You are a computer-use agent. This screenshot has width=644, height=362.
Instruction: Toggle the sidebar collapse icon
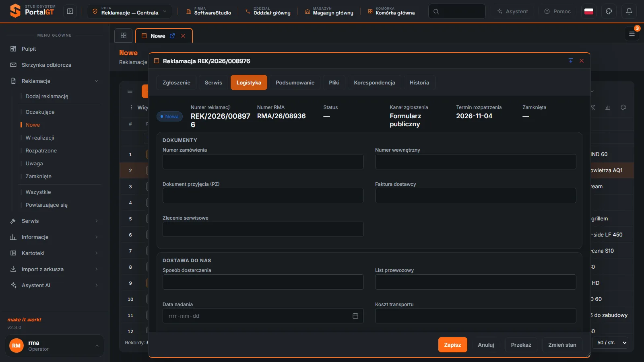click(x=70, y=11)
